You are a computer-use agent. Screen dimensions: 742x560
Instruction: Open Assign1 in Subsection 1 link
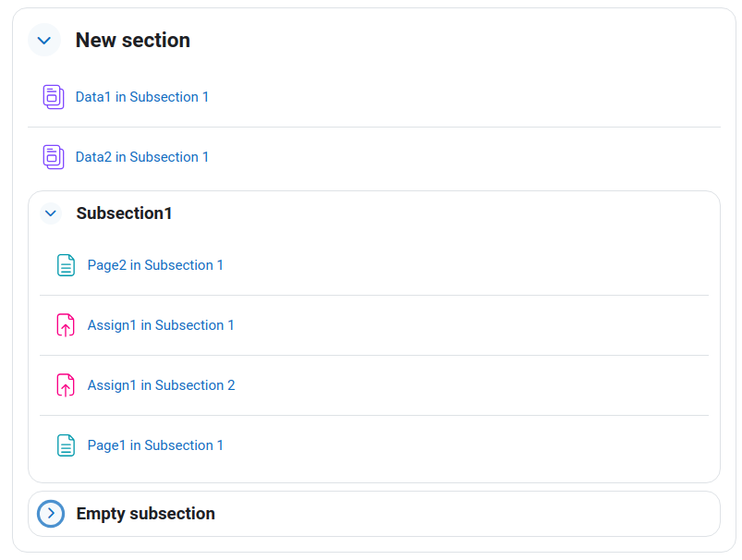(161, 325)
